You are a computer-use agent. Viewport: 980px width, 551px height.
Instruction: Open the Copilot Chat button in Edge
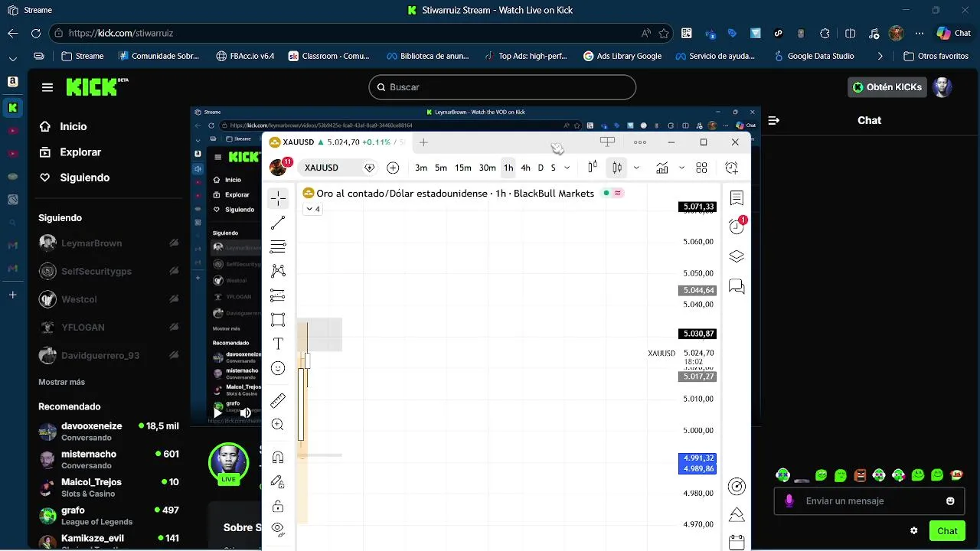(955, 33)
